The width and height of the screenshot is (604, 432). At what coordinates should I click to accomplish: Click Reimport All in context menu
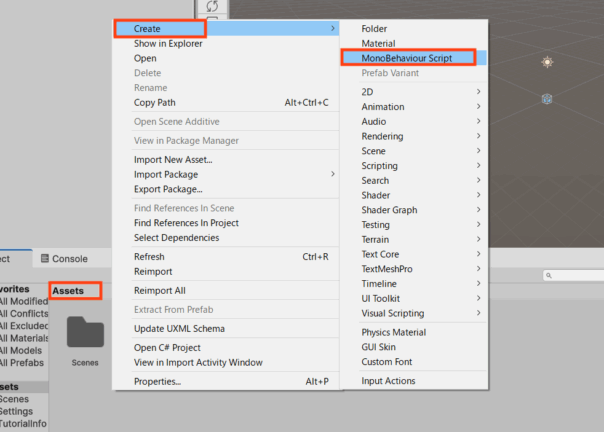(x=161, y=290)
